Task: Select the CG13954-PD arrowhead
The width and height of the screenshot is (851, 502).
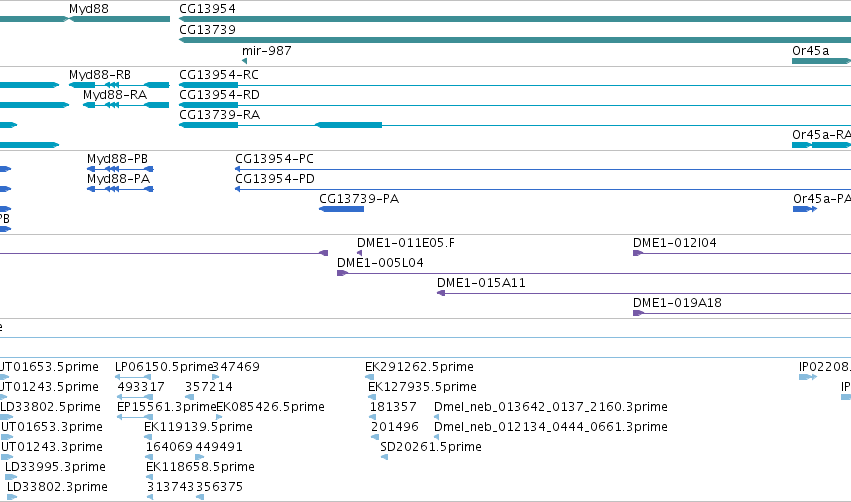Action: coord(238,189)
